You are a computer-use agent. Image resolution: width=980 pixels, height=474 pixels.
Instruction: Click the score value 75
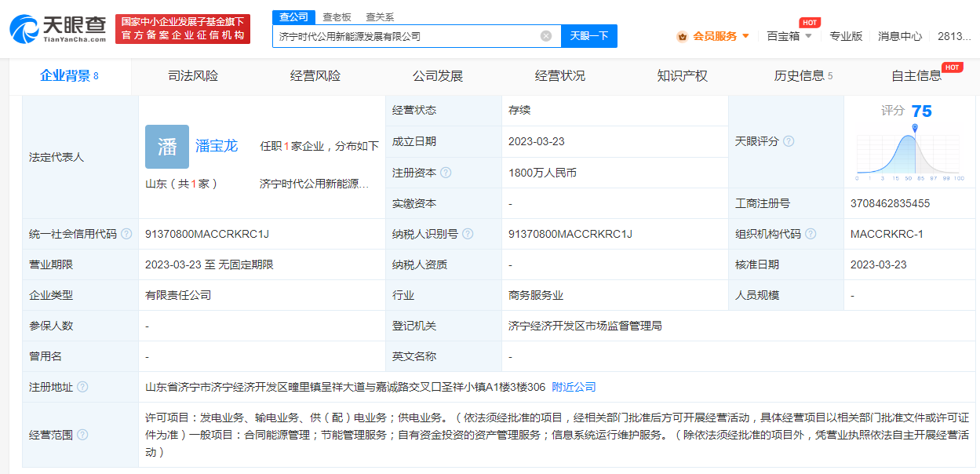click(922, 111)
